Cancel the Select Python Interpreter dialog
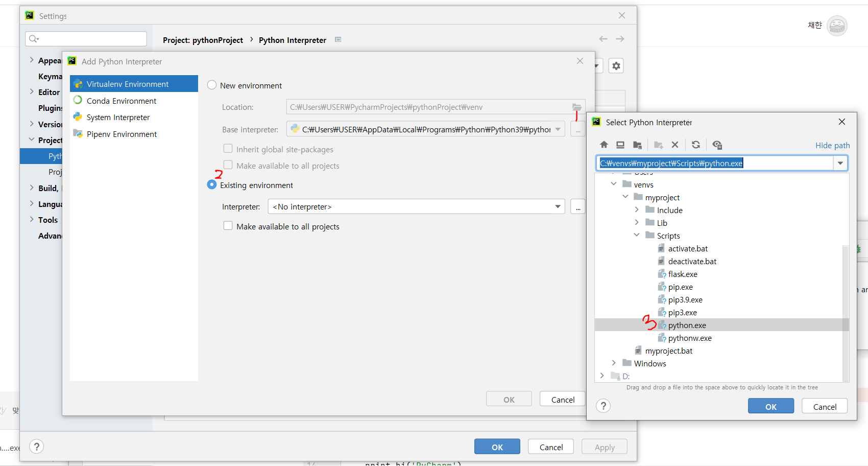 pyautogui.click(x=825, y=406)
